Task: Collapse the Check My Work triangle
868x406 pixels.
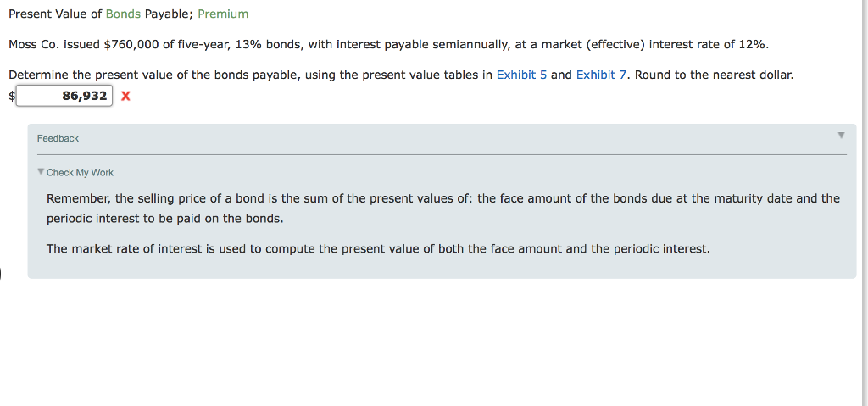Action: [41, 172]
